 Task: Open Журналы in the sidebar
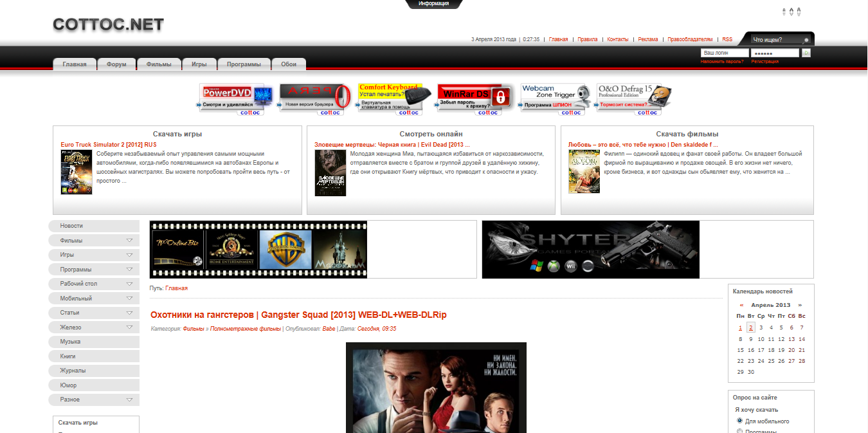pyautogui.click(x=94, y=371)
